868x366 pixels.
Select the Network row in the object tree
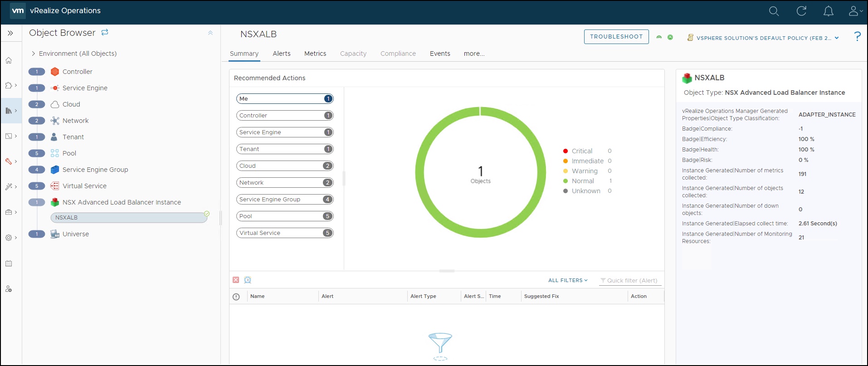tap(75, 121)
